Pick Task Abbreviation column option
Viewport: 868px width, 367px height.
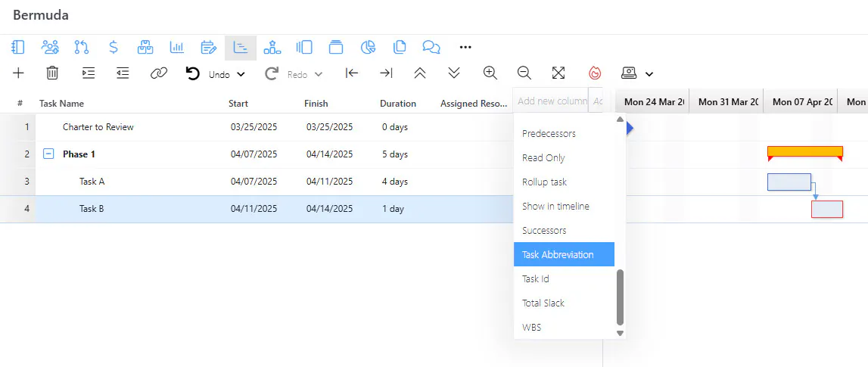pyautogui.click(x=564, y=255)
